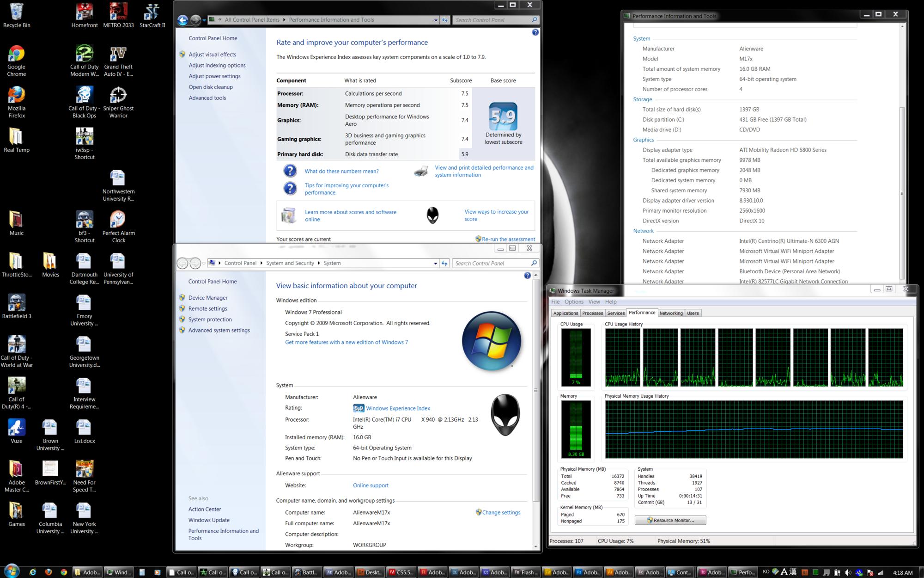Viewport: 924px width, 578px height.
Task: Select the Adobe Master Collection icon
Action: (x=17, y=476)
